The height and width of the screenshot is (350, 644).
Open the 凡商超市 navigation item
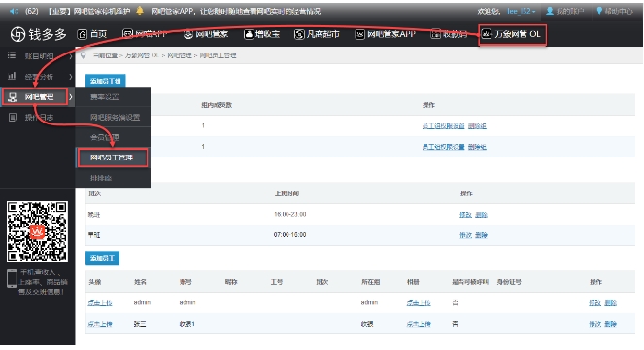317,34
